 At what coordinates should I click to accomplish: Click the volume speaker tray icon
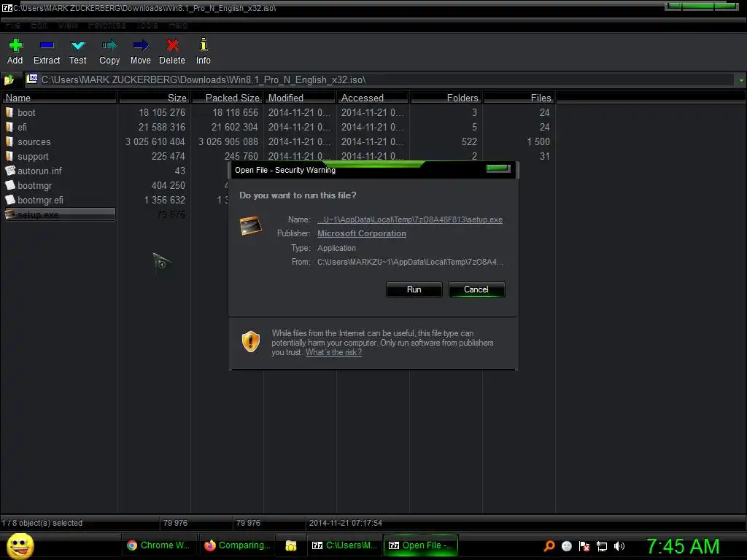coord(619,546)
